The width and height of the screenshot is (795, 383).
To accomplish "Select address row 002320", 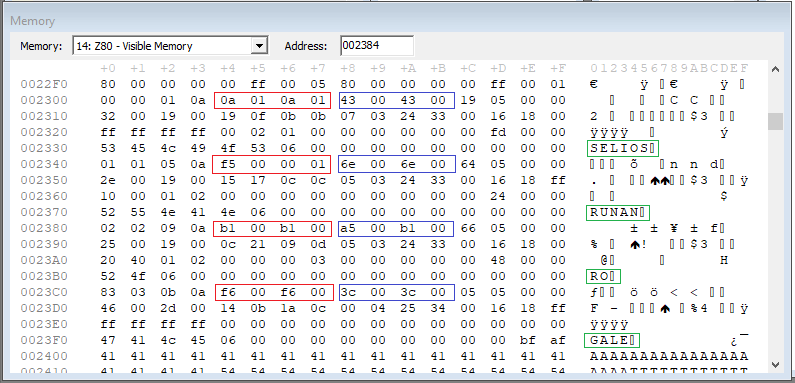I will 44,132.
